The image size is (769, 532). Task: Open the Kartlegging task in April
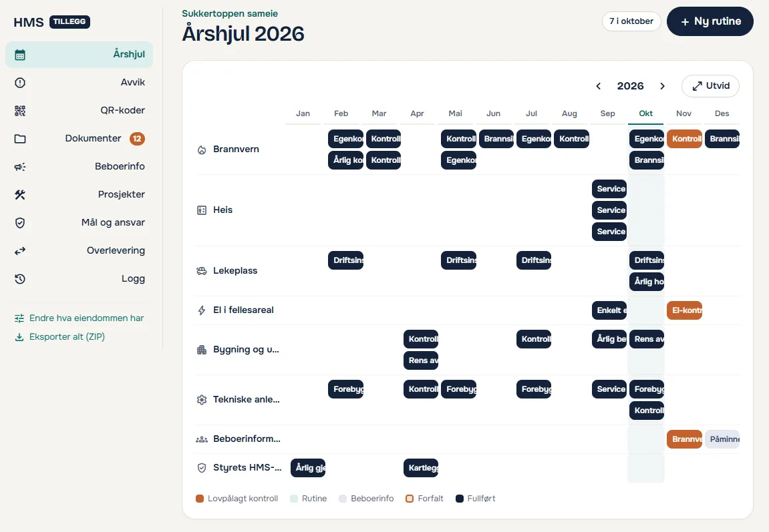pos(421,467)
